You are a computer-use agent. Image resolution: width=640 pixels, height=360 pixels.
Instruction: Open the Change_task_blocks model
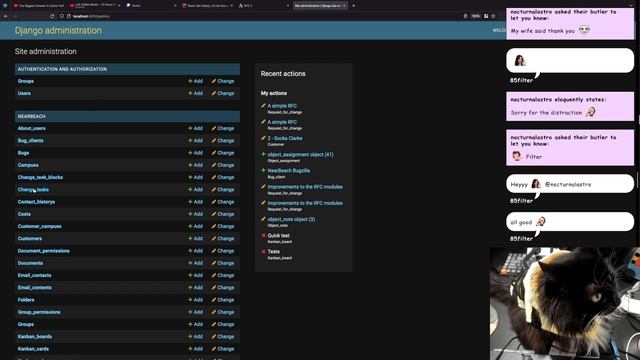pyautogui.click(x=40, y=178)
